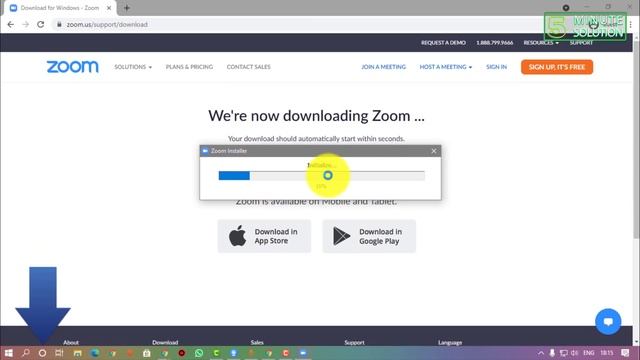Click the Zoom logo in the header

pyautogui.click(x=72, y=67)
